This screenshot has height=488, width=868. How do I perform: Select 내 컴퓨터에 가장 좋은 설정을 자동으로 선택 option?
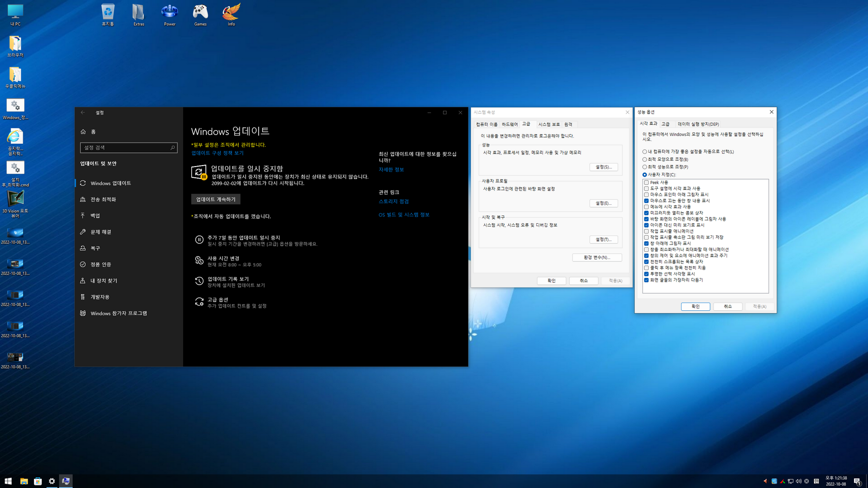click(x=688, y=152)
